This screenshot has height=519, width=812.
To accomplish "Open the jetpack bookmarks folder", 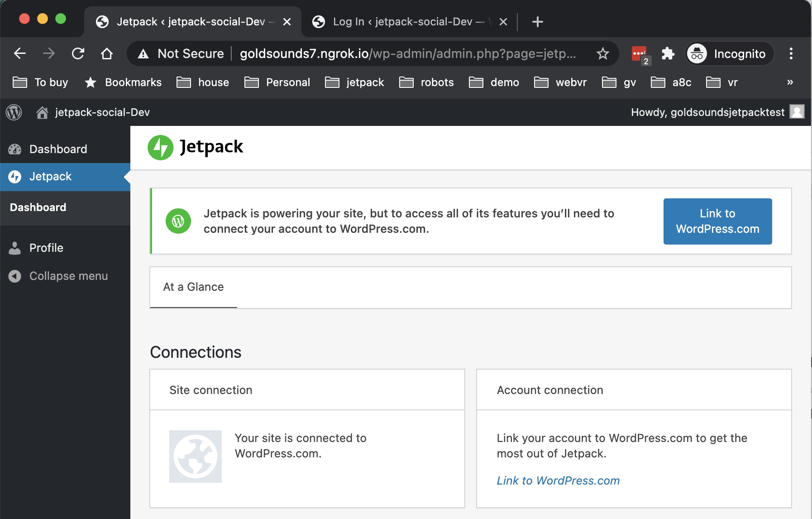I will coord(354,82).
